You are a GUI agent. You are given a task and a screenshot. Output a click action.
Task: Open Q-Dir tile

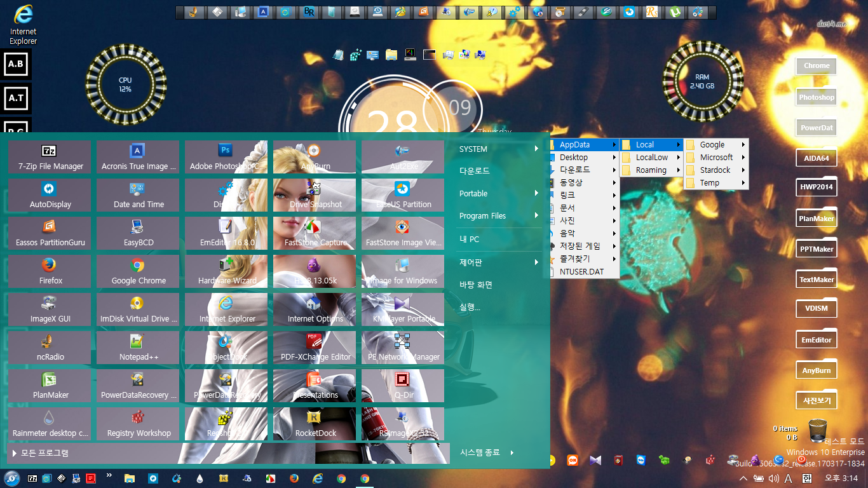tap(403, 386)
